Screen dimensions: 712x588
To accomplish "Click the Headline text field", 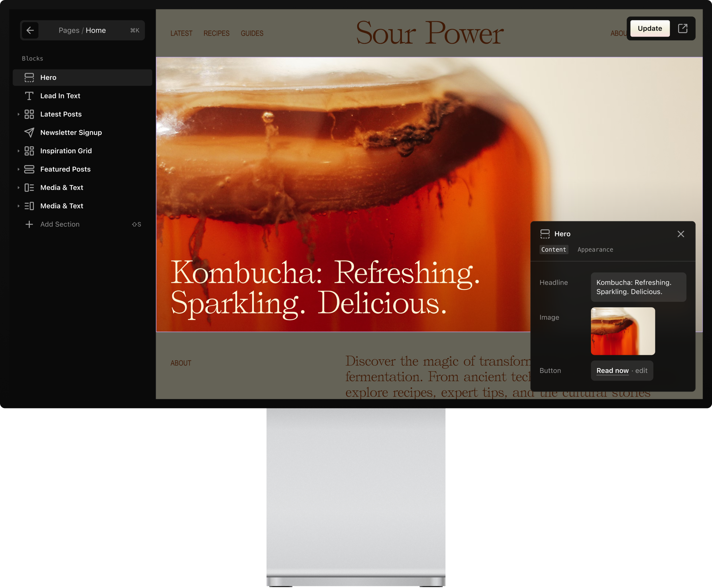I will pyautogui.click(x=638, y=287).
